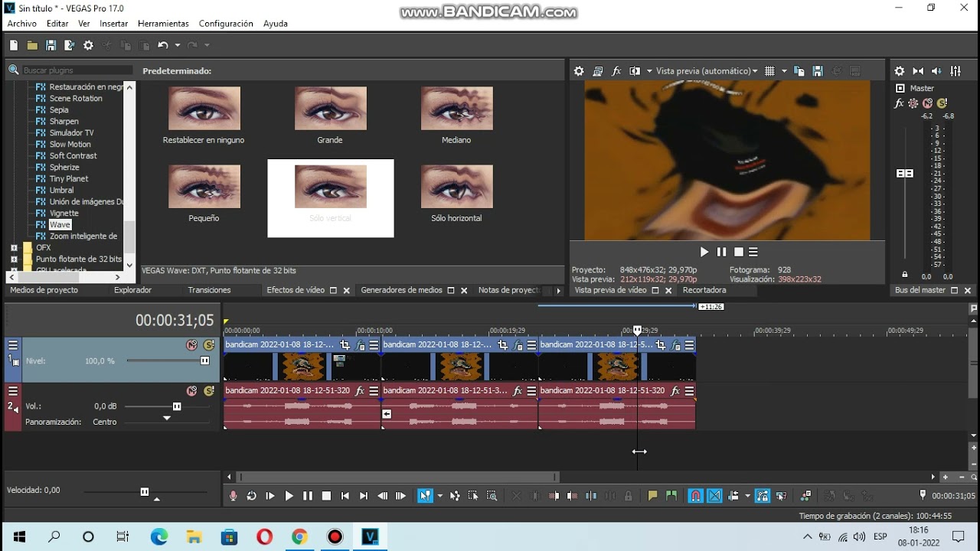The height and width of the screenshot is (551, 980).
Task: Open Master bus FX
Action: [900, 103]
